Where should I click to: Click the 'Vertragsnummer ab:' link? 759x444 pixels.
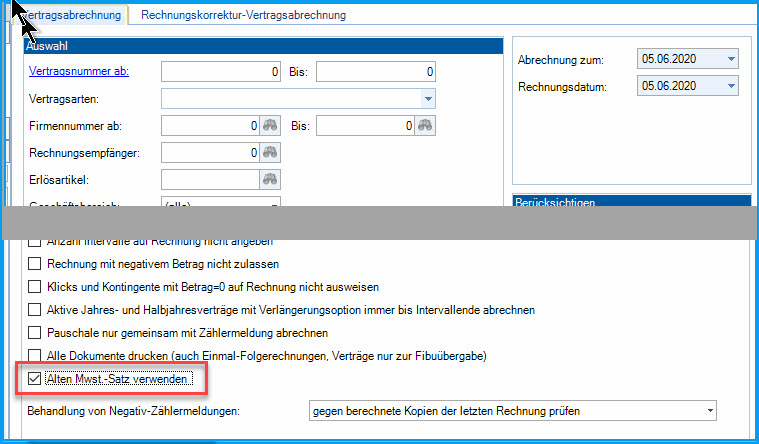pyautogui.click(x=79, y=72)
